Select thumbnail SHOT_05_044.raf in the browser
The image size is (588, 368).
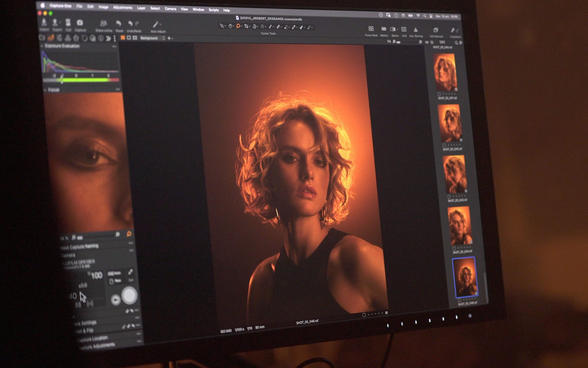point(459,225)
